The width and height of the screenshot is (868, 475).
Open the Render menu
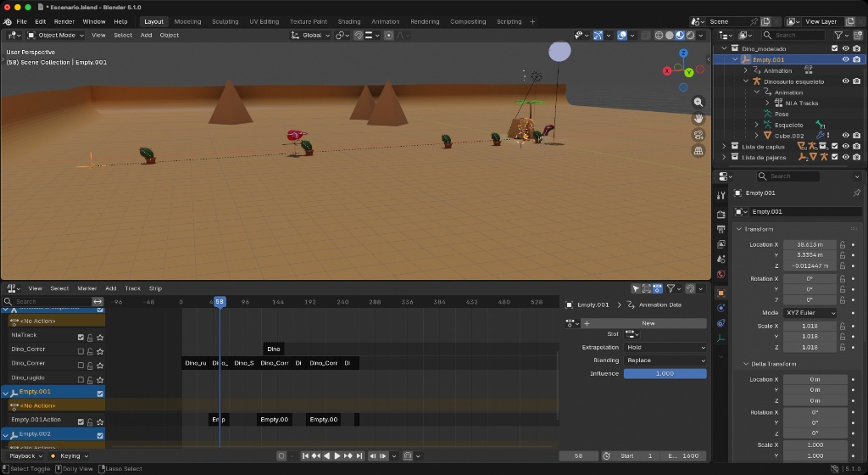pyautogui.click(x=64, y=21)
